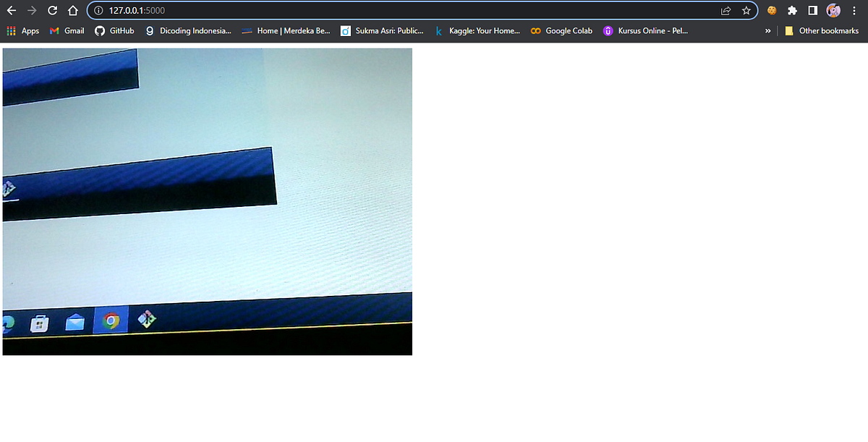Share the current page
868x442 pixels.
(726, 10)
